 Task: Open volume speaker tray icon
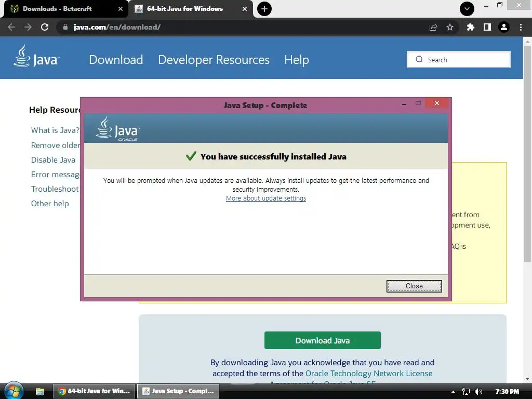[x=478, y=392]
